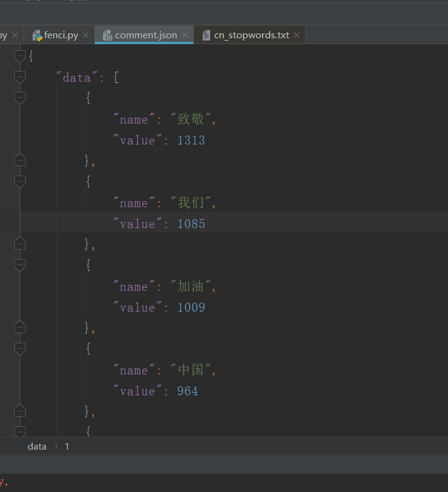The image size is (448, 492).
Task: Click the Python file icon on fenci.py tab
Action: pos(38,35)
